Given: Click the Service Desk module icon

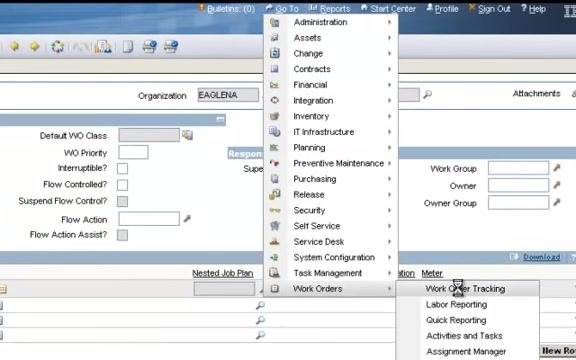Looking at the screenshot, I should pyautogui.click(x=274, y=242).
